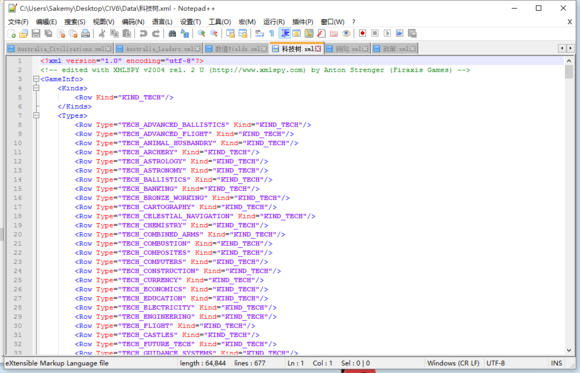
Task: Stop macro recording square icon
Action: [375, 34]
